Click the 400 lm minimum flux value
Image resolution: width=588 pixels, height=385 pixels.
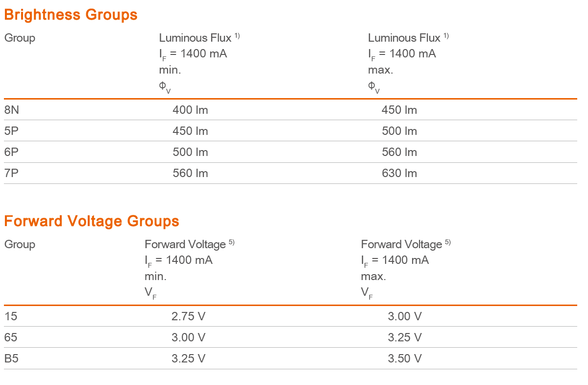tap(190, 110)
